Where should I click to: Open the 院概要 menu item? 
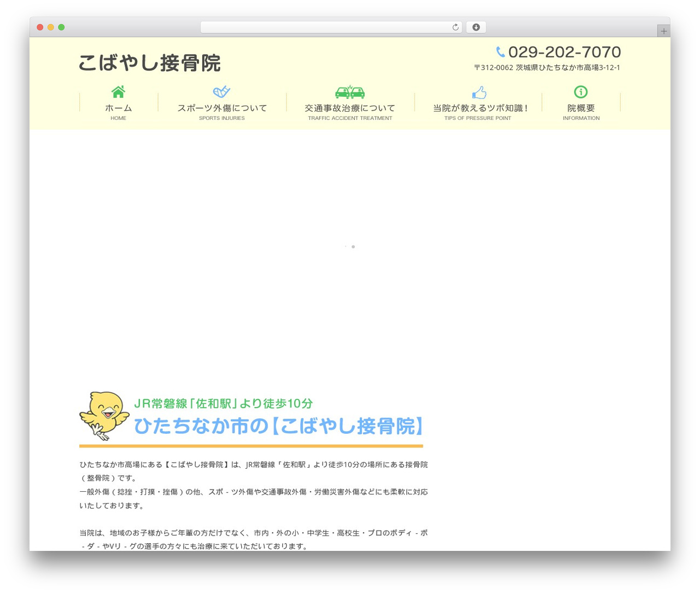(581, 108)
